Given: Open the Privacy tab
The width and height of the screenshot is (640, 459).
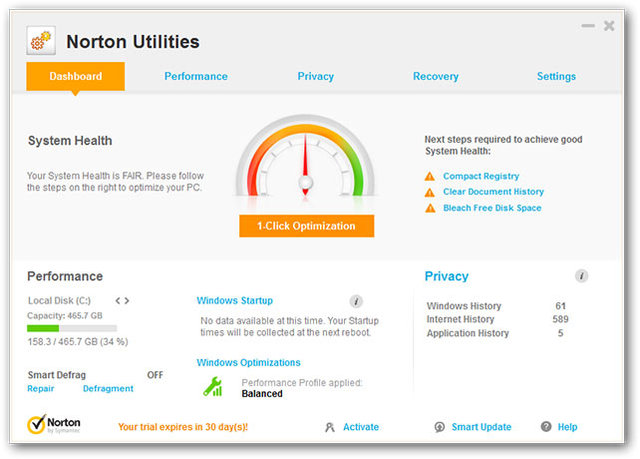Looking at the screenshot, I should (316, 76).
